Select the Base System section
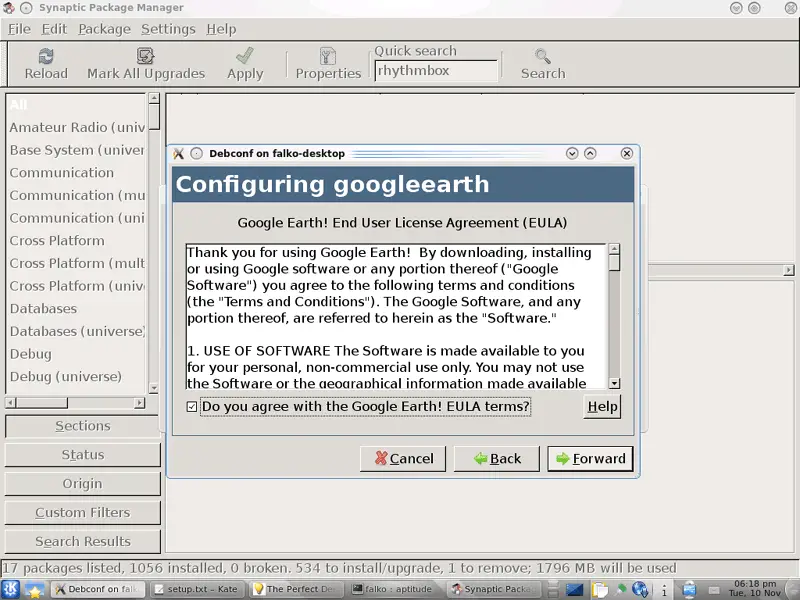The image size is (800, 600). pos(77,150)
